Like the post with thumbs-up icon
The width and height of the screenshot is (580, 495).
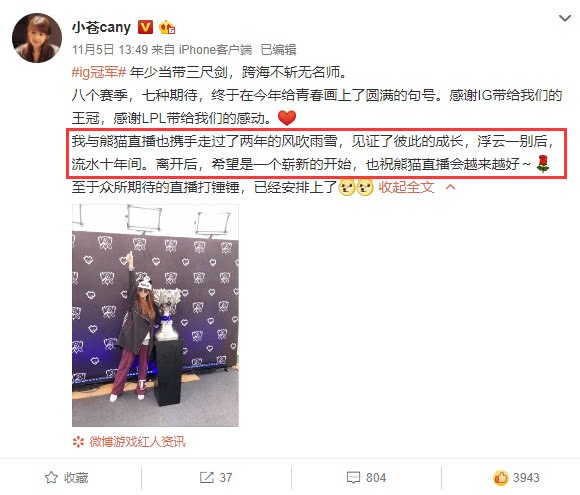500,478
